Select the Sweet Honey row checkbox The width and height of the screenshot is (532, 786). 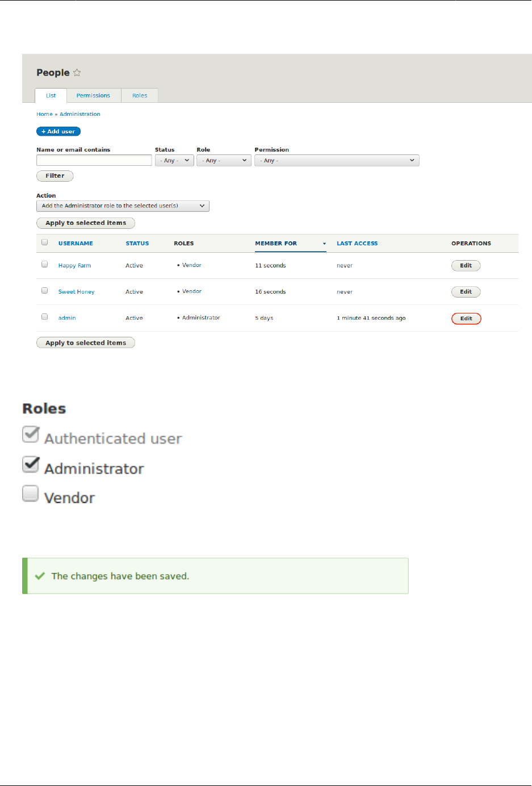45,291
